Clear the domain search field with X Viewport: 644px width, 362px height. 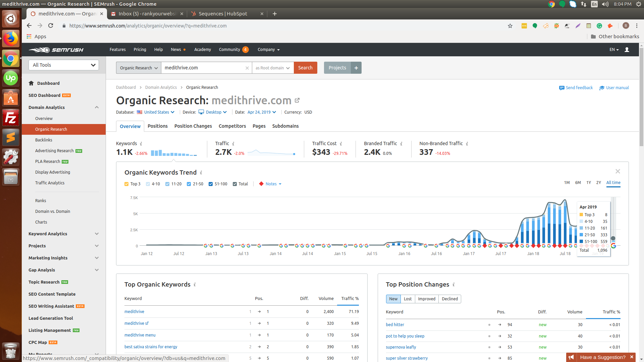[x=247, y=68]
